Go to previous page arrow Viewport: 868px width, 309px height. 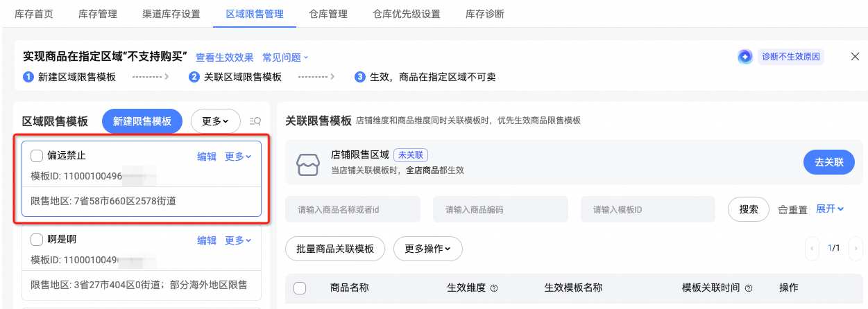812,248
